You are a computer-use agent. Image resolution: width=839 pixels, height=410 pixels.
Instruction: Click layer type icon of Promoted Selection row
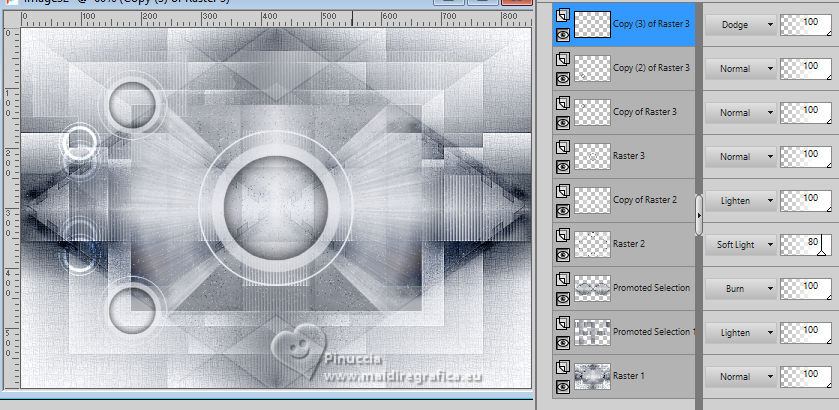[562, 279]
